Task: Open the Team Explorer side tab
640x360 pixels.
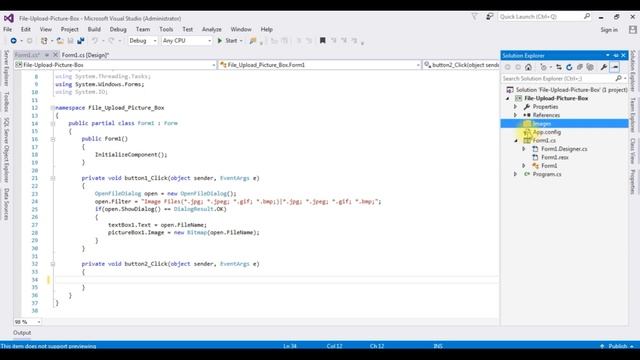Action: (633, 115)
